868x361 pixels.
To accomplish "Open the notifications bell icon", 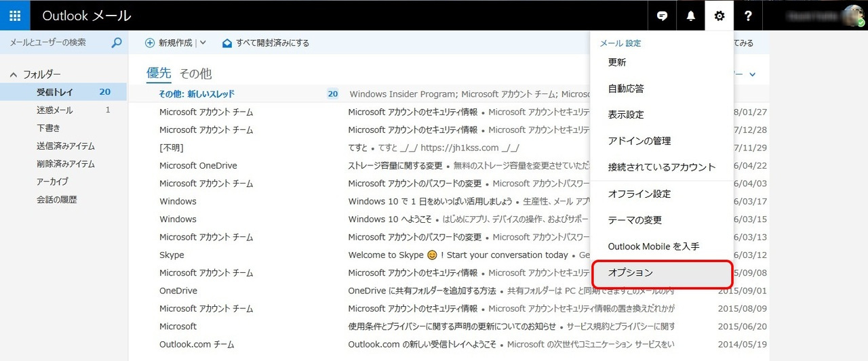I will [690, 16].
